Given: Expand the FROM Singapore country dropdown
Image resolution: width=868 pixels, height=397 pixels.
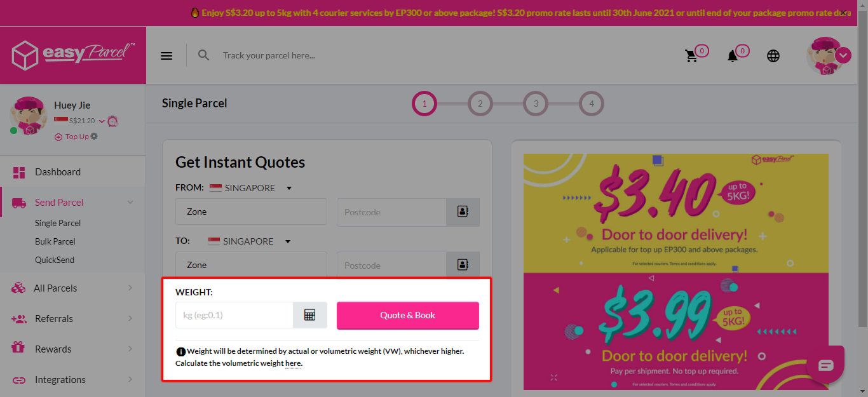Looking at the screenshot, I should (289, 187).
